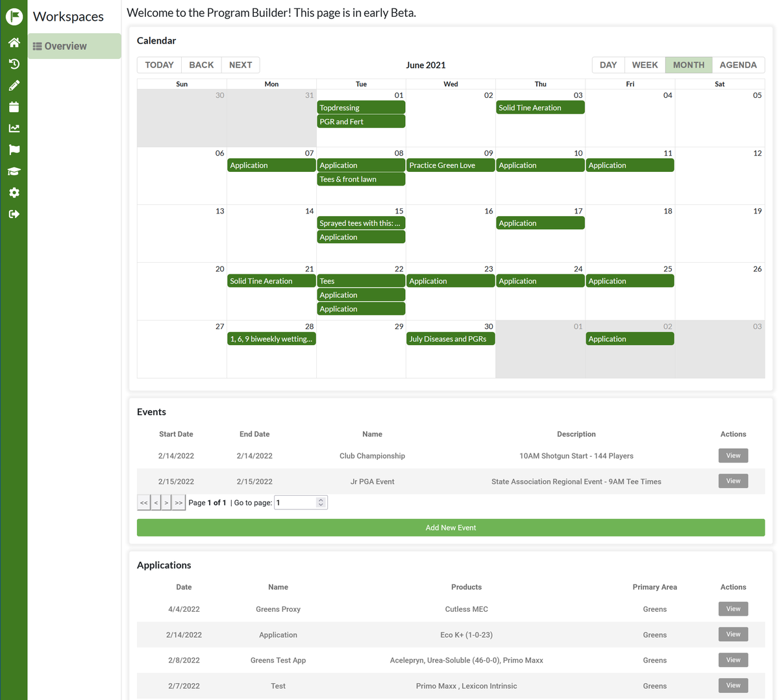
Task: Click the Start Date column header
Action: pyautogui.click(x=176, y=434)
